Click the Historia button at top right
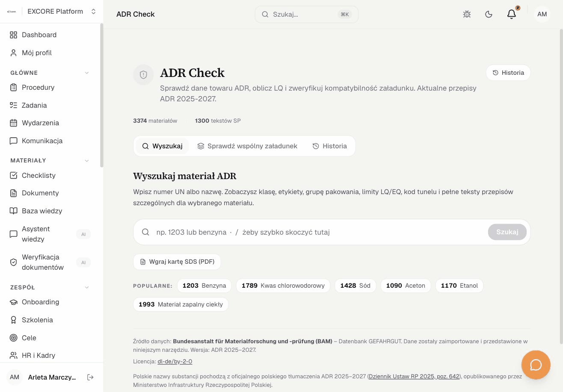 [508, 73]
